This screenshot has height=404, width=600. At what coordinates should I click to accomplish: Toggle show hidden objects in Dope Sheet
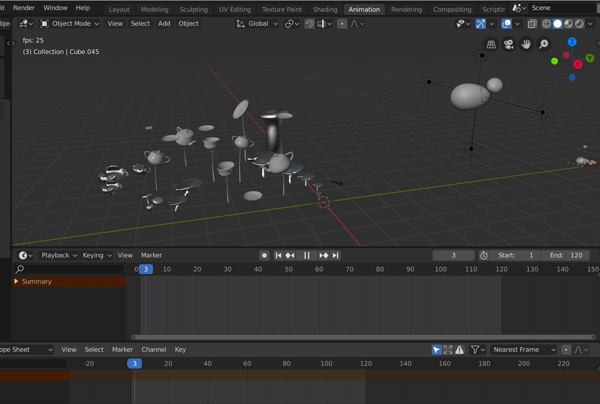(448, 350)
